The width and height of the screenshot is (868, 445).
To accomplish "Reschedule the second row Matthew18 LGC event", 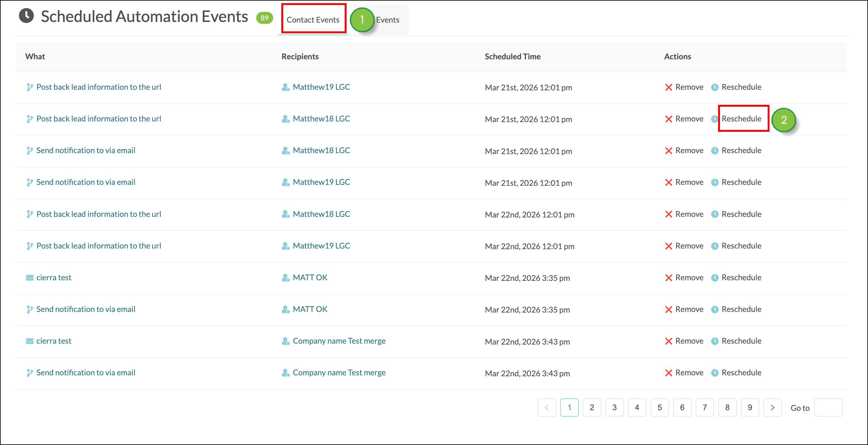I will [741, 119].
